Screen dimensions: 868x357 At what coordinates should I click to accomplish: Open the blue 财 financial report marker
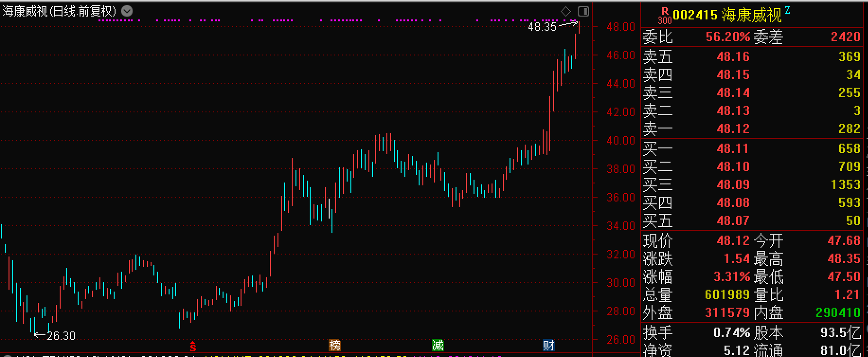[x=548, y=345]
